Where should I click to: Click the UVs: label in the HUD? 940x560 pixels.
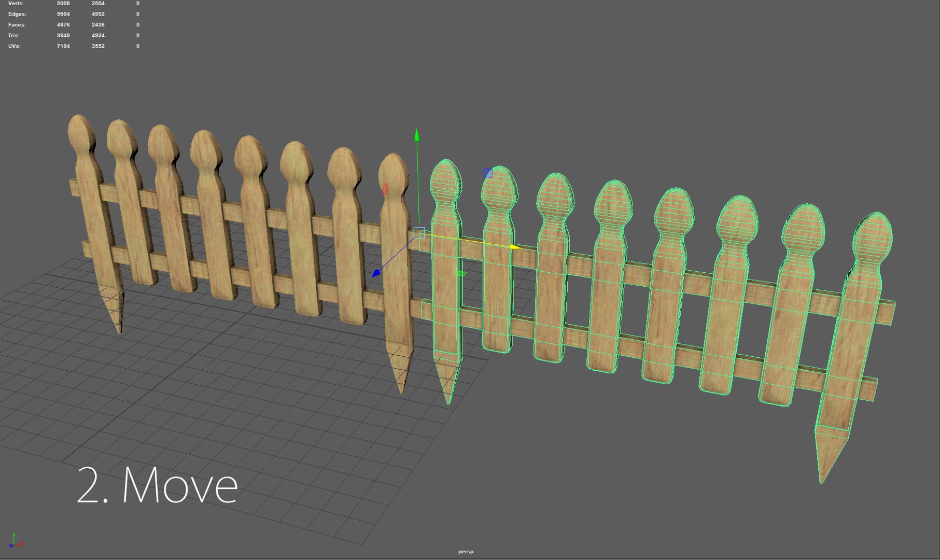tap(14, 46)
